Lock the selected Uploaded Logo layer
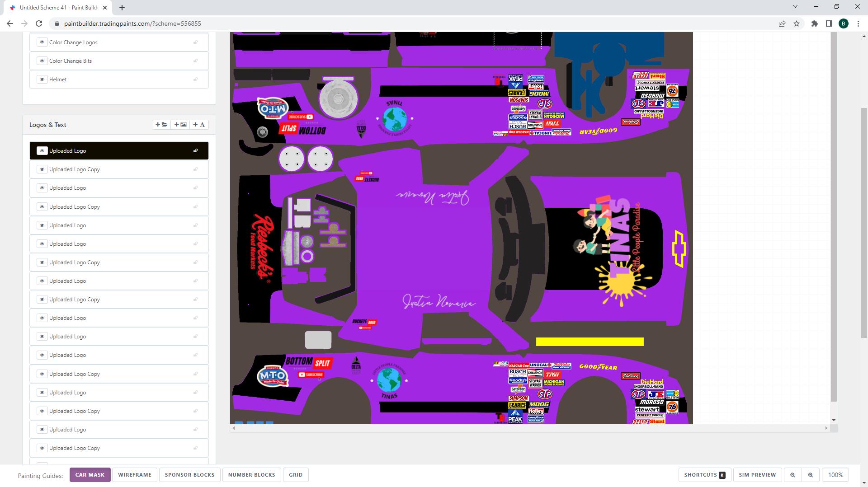Image resolution: width=868 pixels, height=487 pixels. 196,151
